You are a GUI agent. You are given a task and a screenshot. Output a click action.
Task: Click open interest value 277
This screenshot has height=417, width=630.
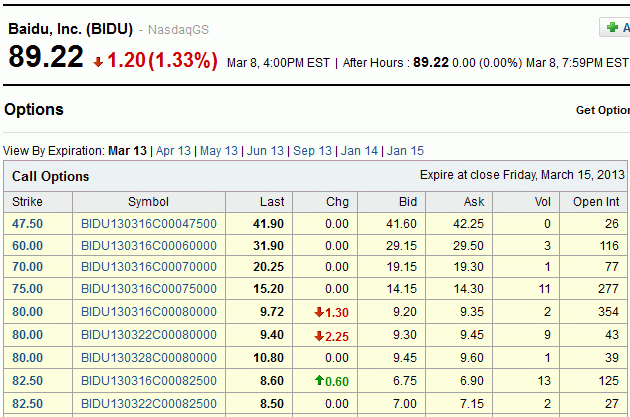608,288
